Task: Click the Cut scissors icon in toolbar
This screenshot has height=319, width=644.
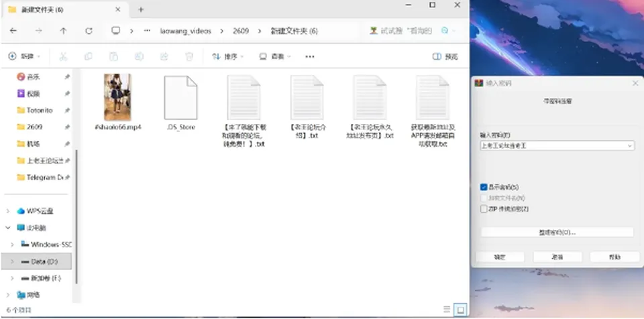Action: pos(63,57)
